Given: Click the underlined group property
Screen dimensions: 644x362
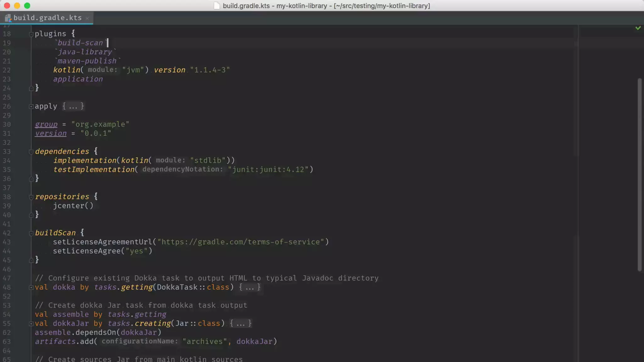Looking at the screenshot, I should [x=46, y=124].
